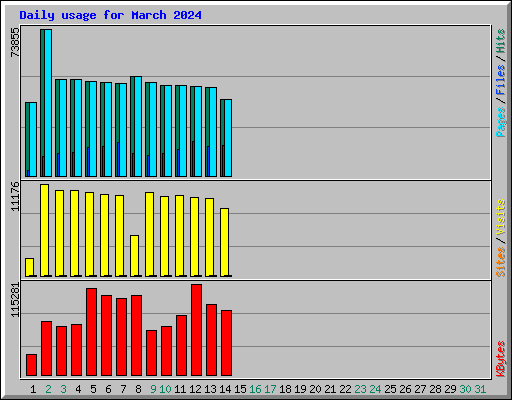
Task: Click the yellow visits bar for day 2
Action: (x=44, y=230)
